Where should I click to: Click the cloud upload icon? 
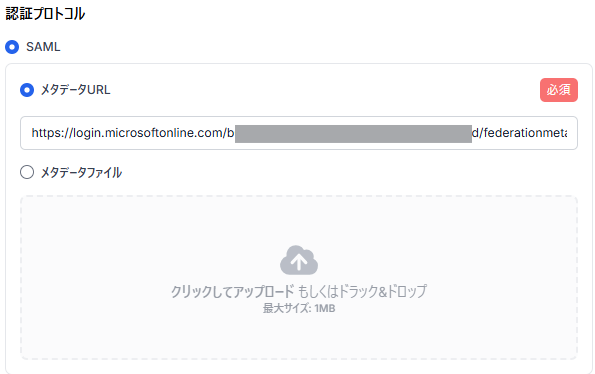299,260
